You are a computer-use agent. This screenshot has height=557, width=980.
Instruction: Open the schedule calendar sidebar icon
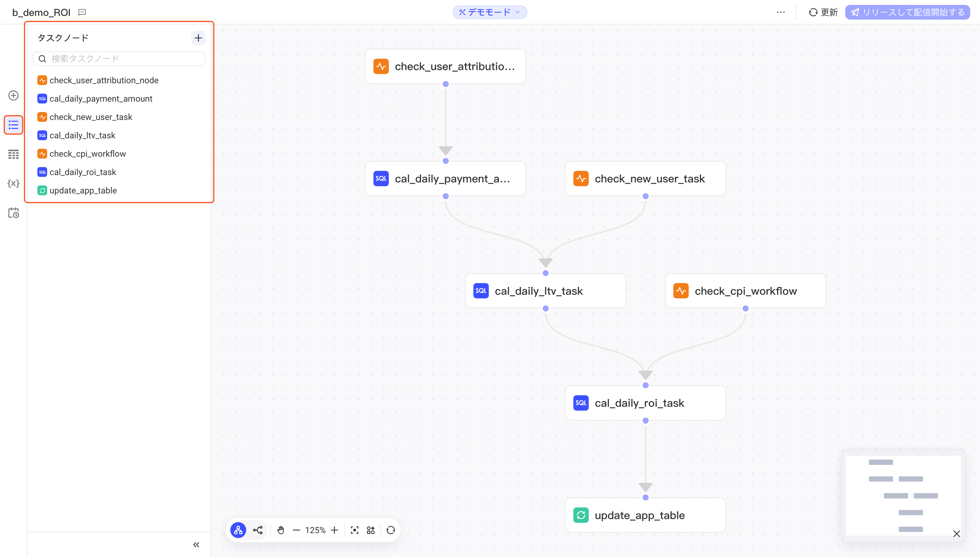(13, 213)
